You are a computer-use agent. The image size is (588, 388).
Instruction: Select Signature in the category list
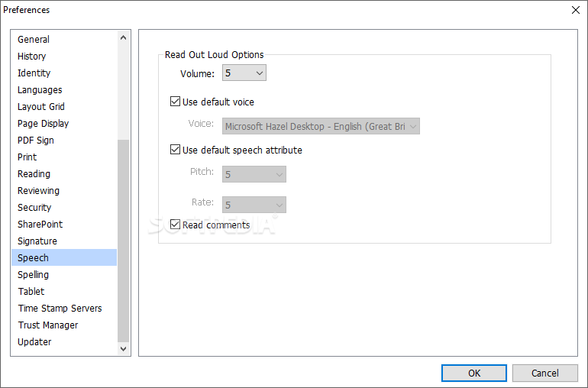(x=64, y=241)
